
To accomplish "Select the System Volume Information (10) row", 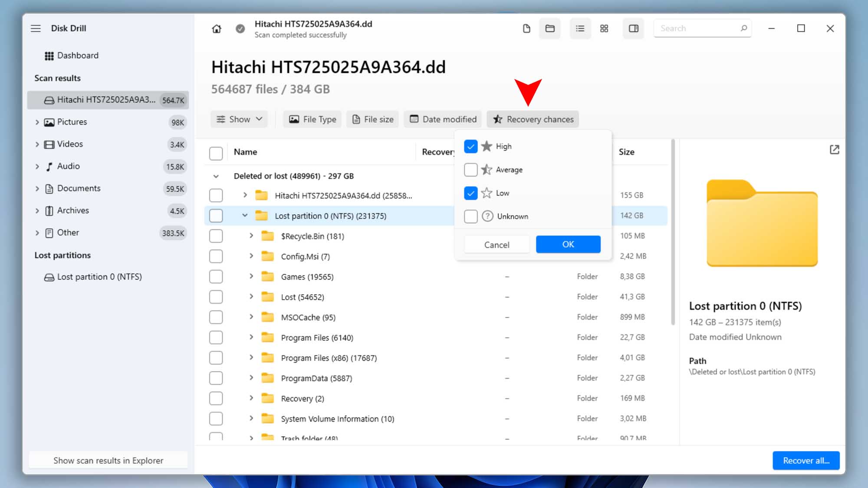I will [436, 419].
